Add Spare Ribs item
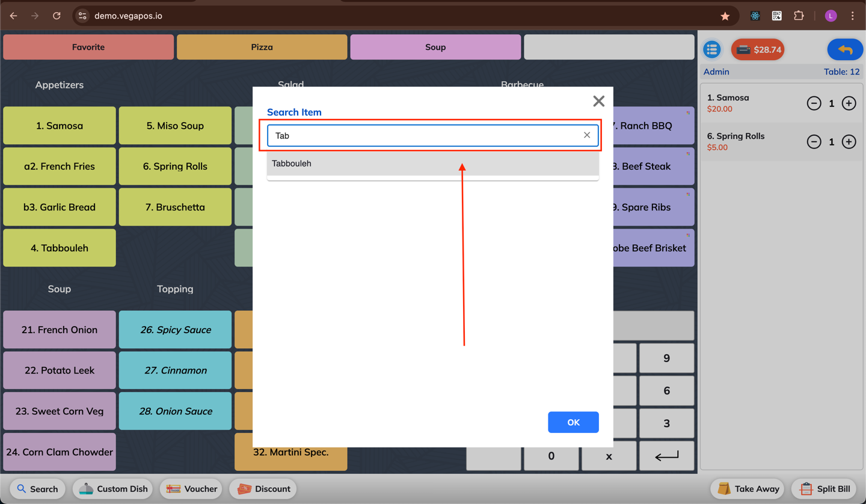The width and height of the screenshot is (866, 504). click(x=653, y=207)
